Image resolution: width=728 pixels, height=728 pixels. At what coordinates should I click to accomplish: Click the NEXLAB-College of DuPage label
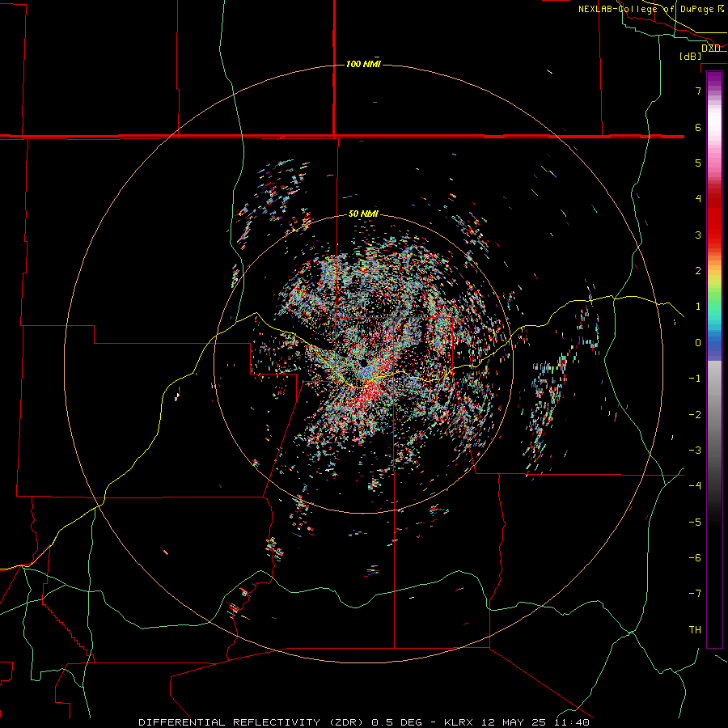click(x=645, y=9)
